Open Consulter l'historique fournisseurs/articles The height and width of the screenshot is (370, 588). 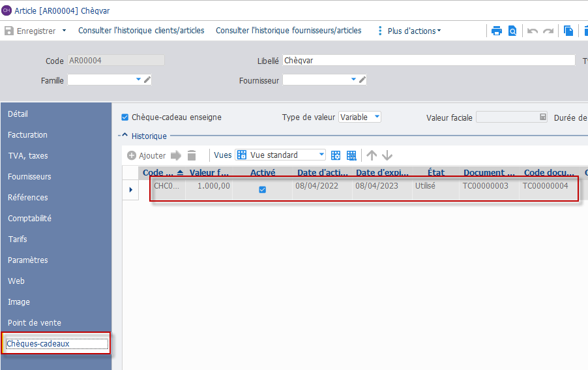click(x=288, y=31)
